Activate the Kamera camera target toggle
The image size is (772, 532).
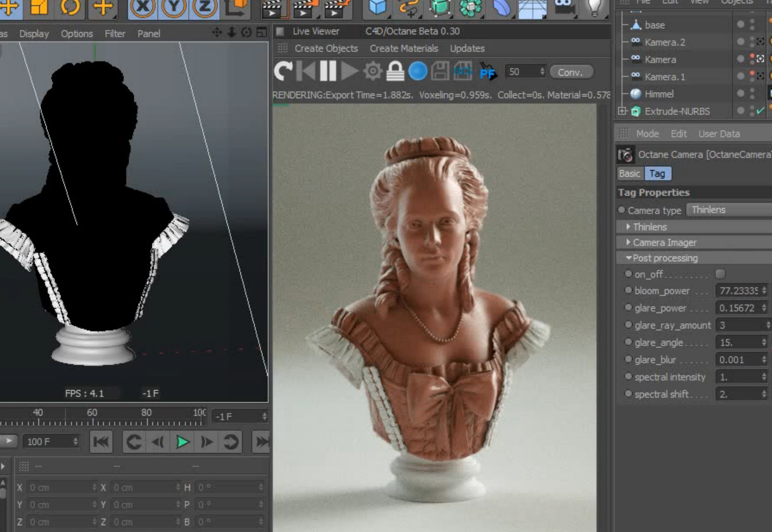(760, 59)
